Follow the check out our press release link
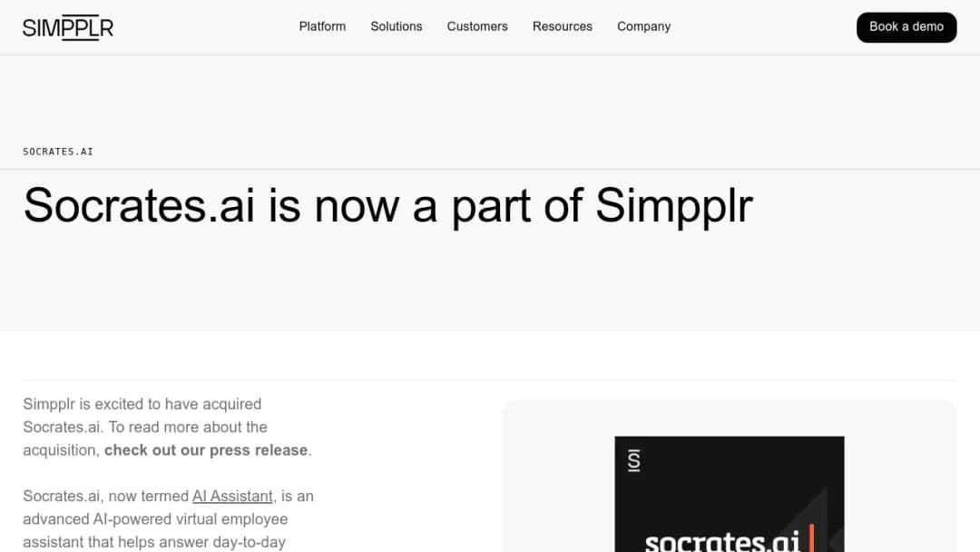This screenshot has height=552, width=980. [x=206, y=450]
